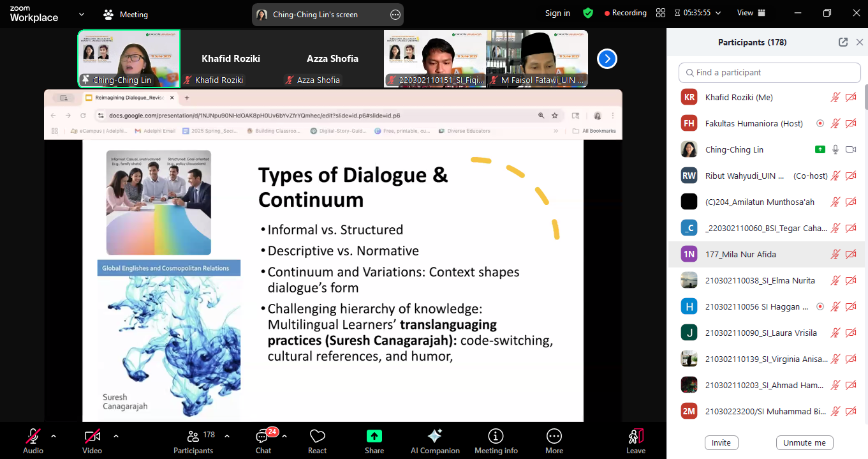Click the More options icon

point(554,440)
